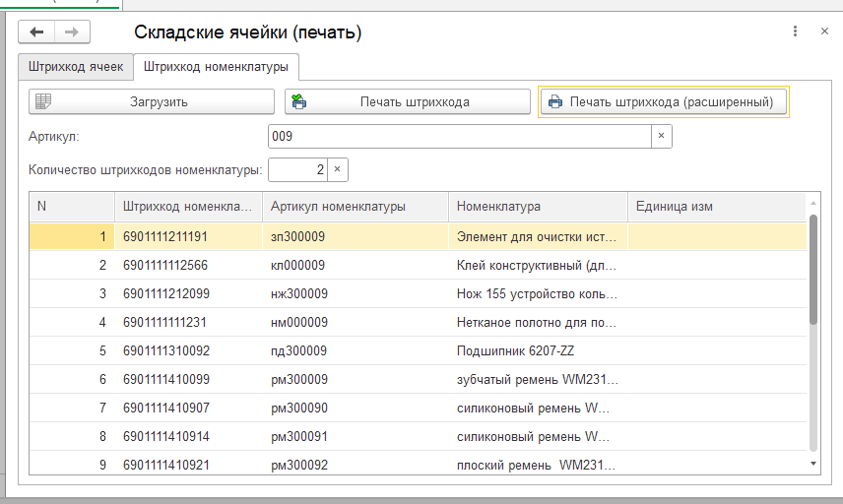
Task: Click the barcode quantity field showing 2
Action: (297, 169)
